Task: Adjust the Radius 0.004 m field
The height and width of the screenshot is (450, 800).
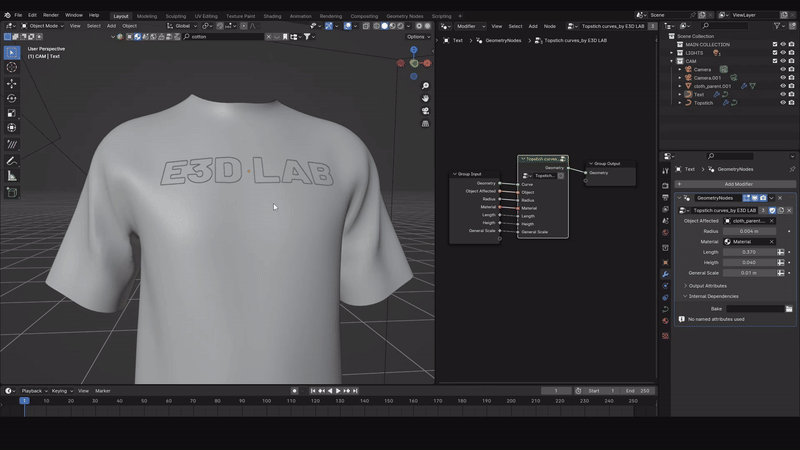Action: tap(749, 231)
